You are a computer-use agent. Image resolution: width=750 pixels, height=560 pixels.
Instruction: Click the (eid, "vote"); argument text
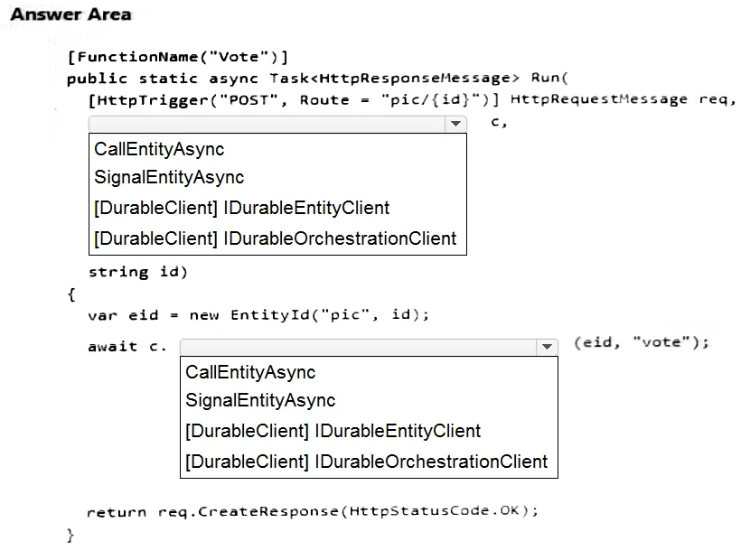pos(642,342)
